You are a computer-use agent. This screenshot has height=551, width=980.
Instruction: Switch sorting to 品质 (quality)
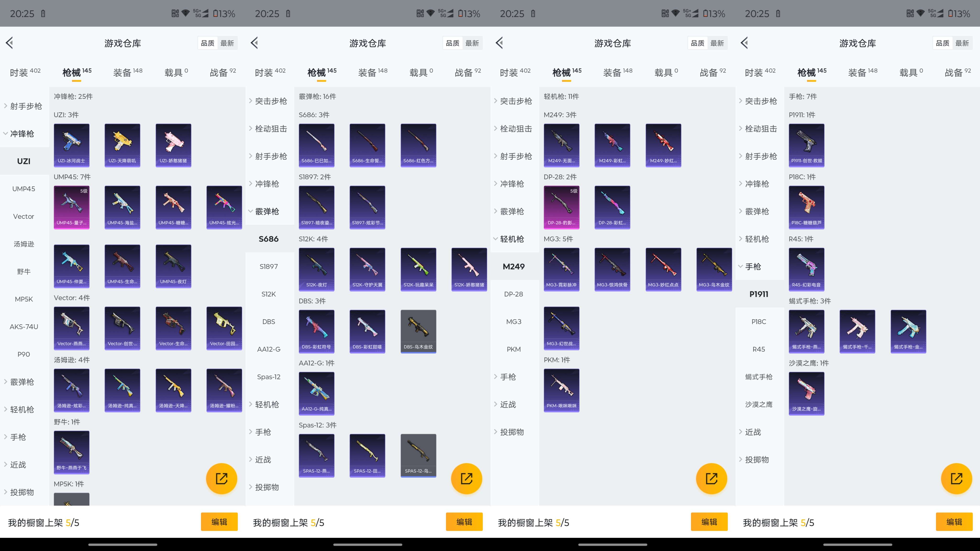[208, 43]
